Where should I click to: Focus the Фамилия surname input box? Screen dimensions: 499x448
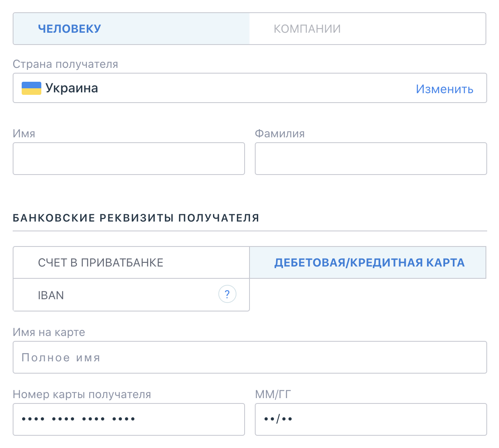(371, 159)
